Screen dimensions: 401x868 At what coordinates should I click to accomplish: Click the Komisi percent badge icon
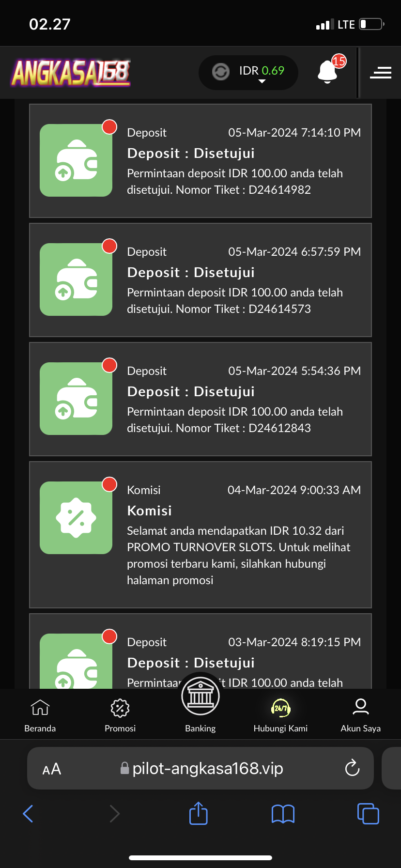76,518
